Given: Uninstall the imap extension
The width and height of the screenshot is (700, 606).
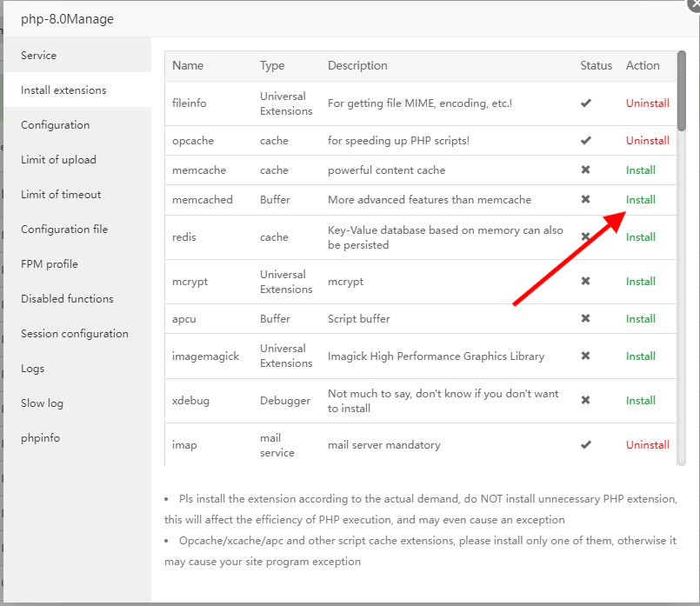Looking at the screenshot, I should (647, 445).
